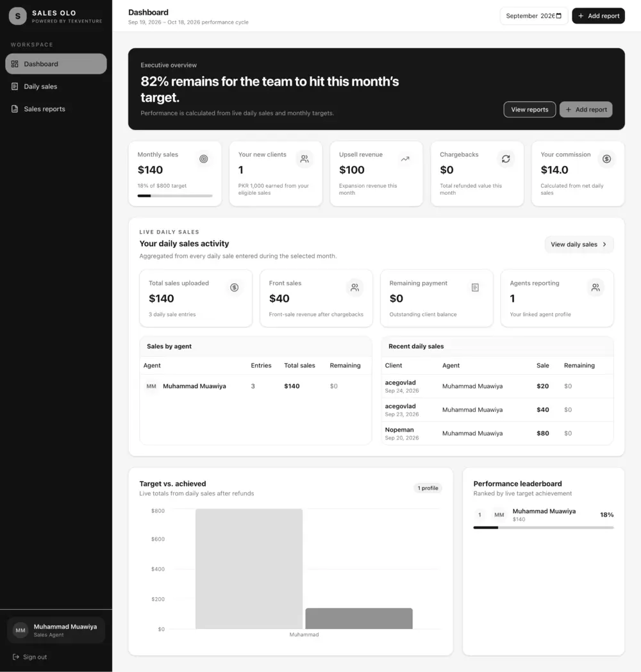Click Add report in the Executive overview banner

point(586,110)
